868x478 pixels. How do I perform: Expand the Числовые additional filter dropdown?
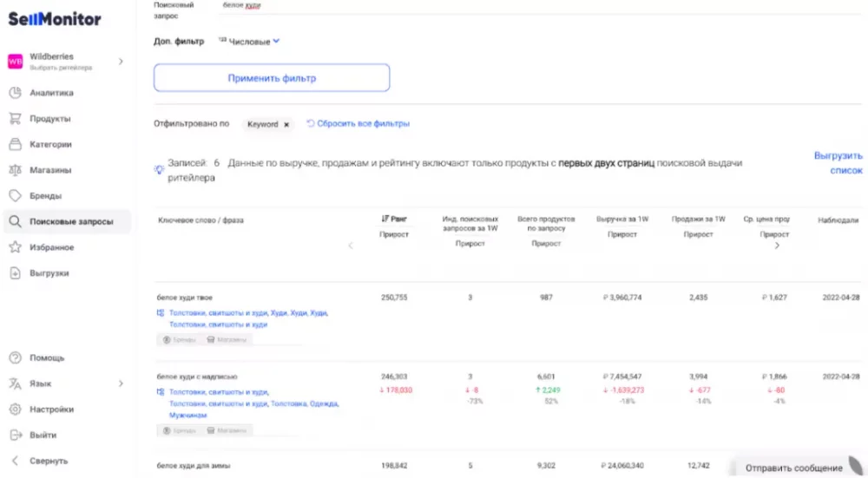point(276,41)
